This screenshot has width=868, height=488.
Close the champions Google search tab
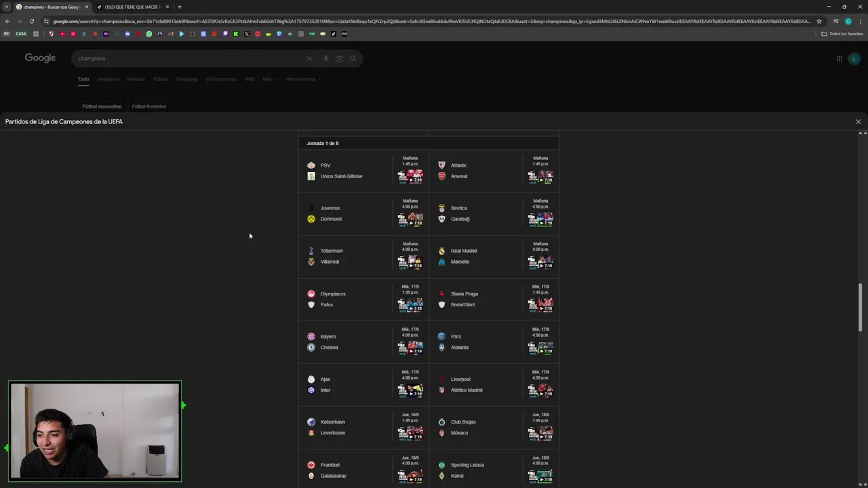[87, 7]
